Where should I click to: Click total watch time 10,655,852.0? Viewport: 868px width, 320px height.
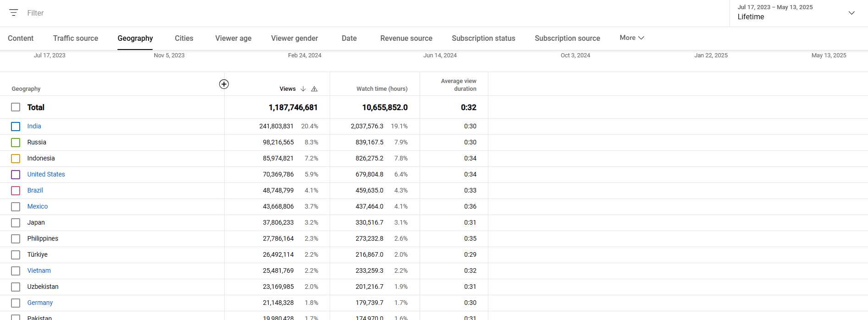(385, 107)
